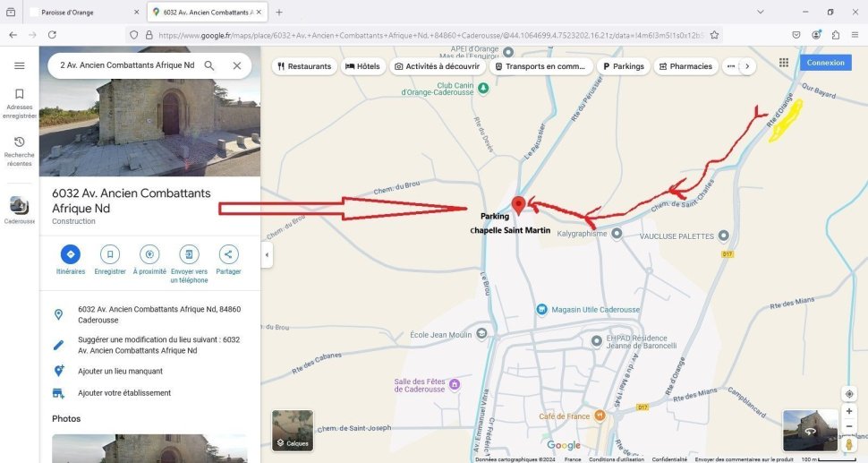Click Confidentialité footer link
The image size is (868, 463).
pos(669,459)
